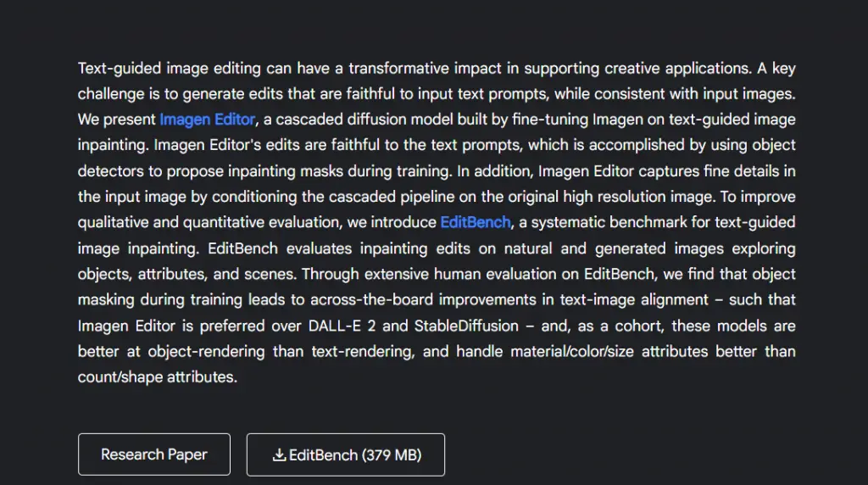Click the "material/color/size" phrase

[x=572, y=352]
